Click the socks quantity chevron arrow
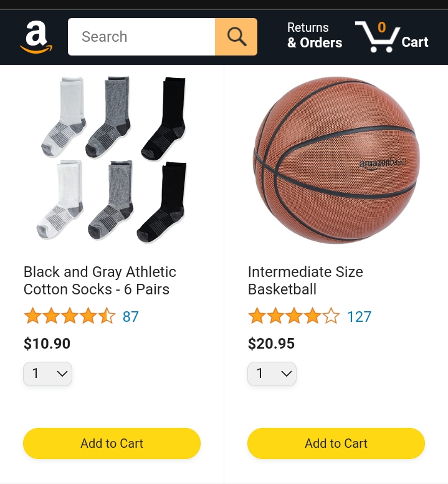448x484 pixels. pos(62,374)
